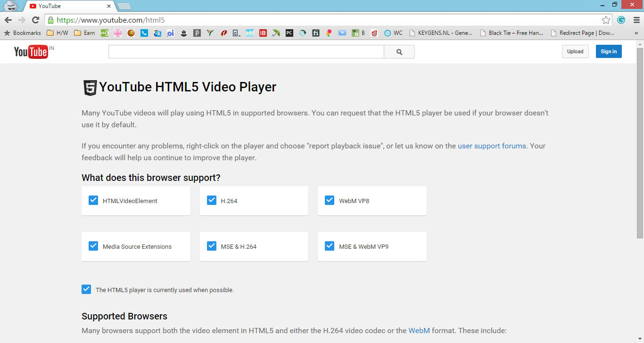Click the magnifying glass search button
644x343 pixels.
(x=399, y=52)
